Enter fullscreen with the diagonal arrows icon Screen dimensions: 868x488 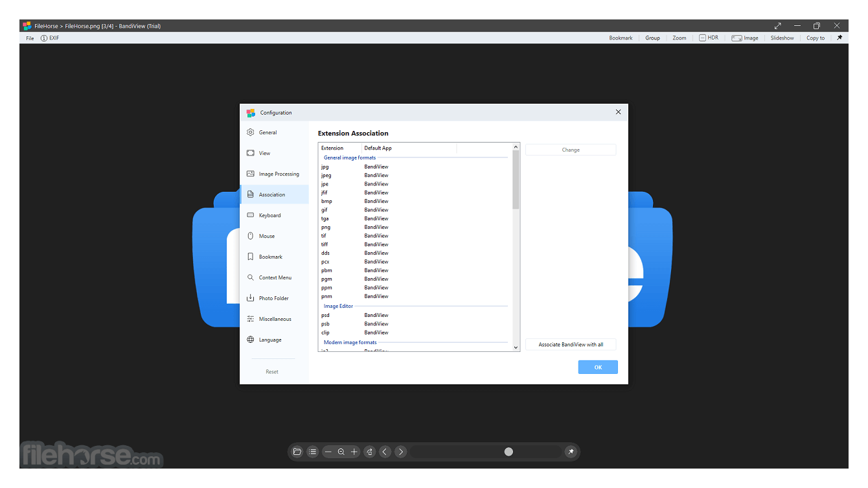click(x=778, y=26)
